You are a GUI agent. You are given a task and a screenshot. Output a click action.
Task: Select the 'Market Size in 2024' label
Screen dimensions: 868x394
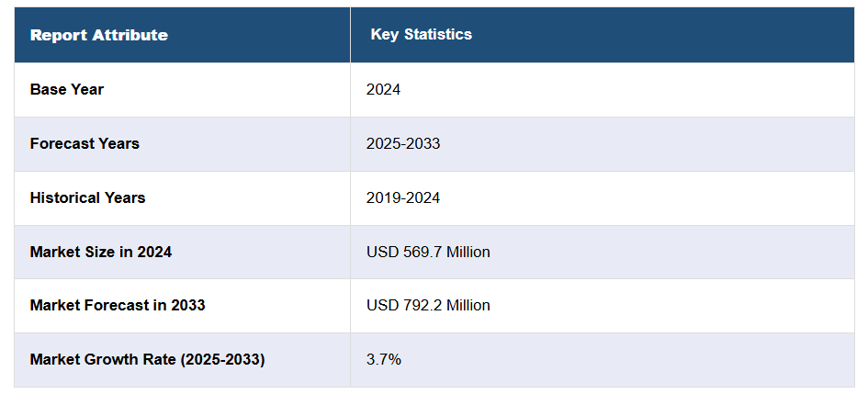point(101,252)
